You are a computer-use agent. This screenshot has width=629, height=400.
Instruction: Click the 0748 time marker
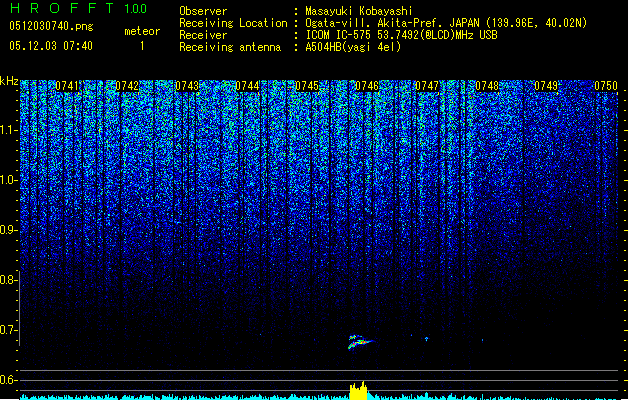(x=487, y=86)
